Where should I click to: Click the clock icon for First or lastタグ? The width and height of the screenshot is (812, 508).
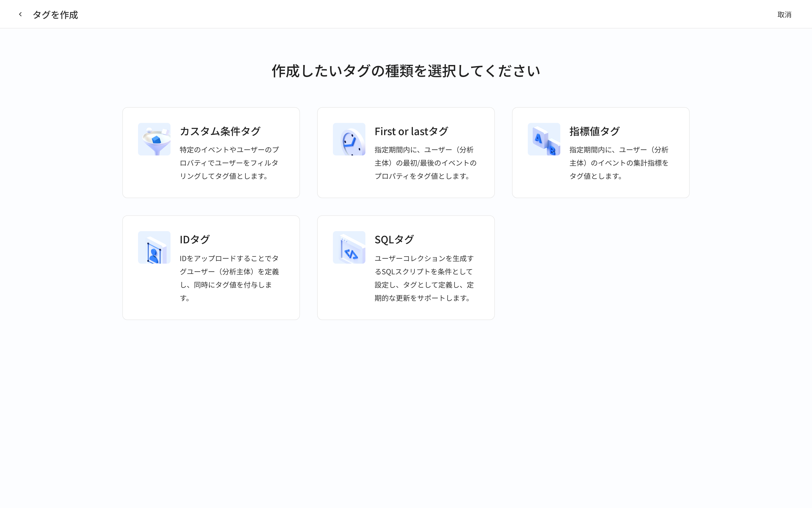349,139
